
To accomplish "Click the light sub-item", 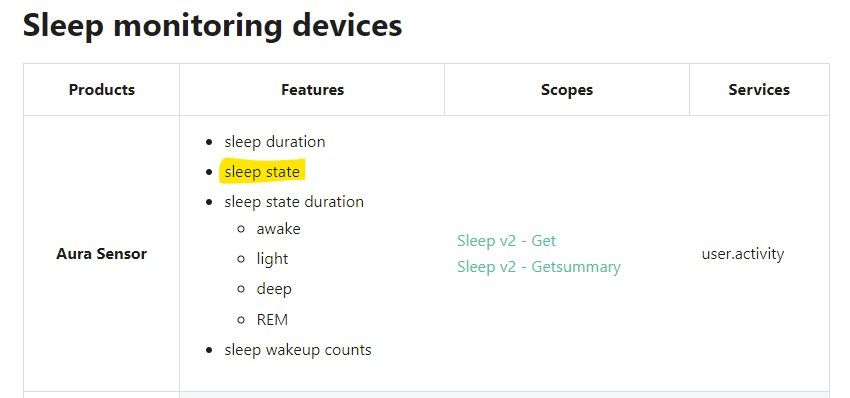I will tap(272, 259).
